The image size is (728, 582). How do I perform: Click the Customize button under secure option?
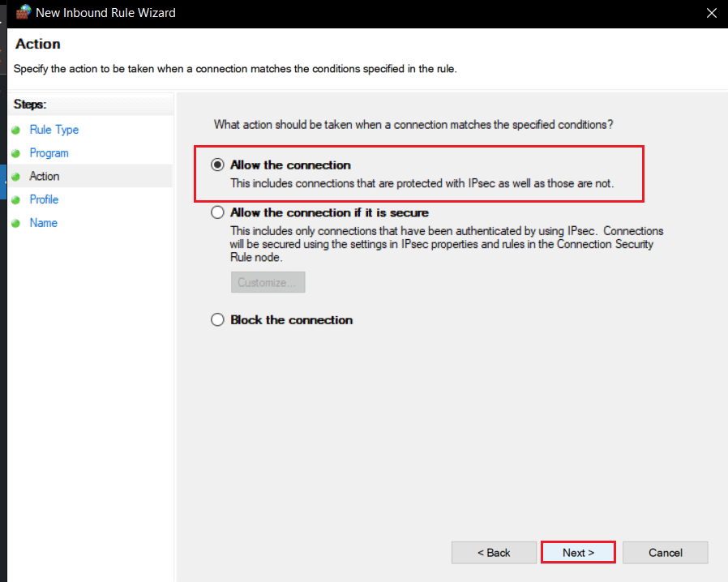[268, 282]
